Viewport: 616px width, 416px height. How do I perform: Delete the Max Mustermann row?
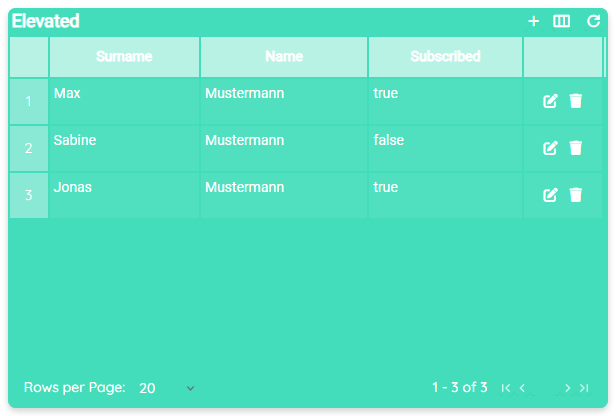[576, 101]
